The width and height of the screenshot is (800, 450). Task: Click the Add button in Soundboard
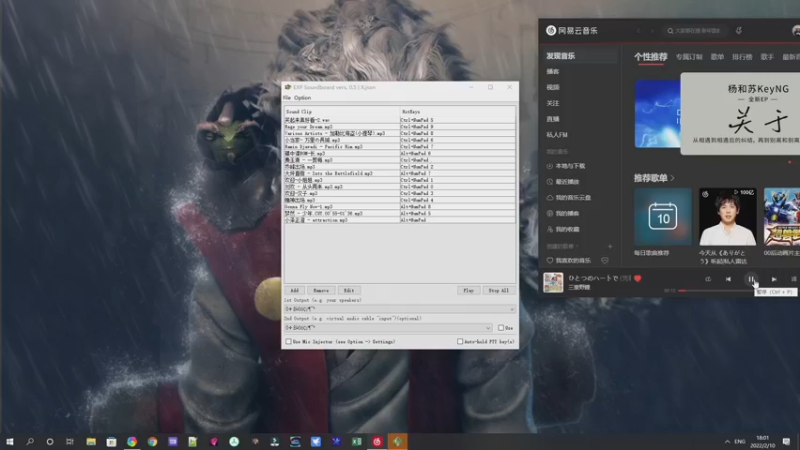click(294, 290)
